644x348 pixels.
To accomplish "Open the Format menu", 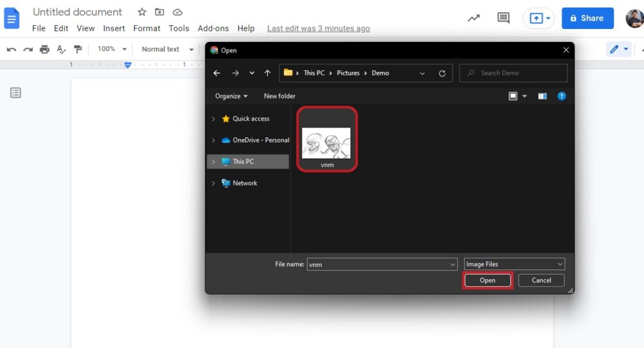I will (x=147, y=28).
